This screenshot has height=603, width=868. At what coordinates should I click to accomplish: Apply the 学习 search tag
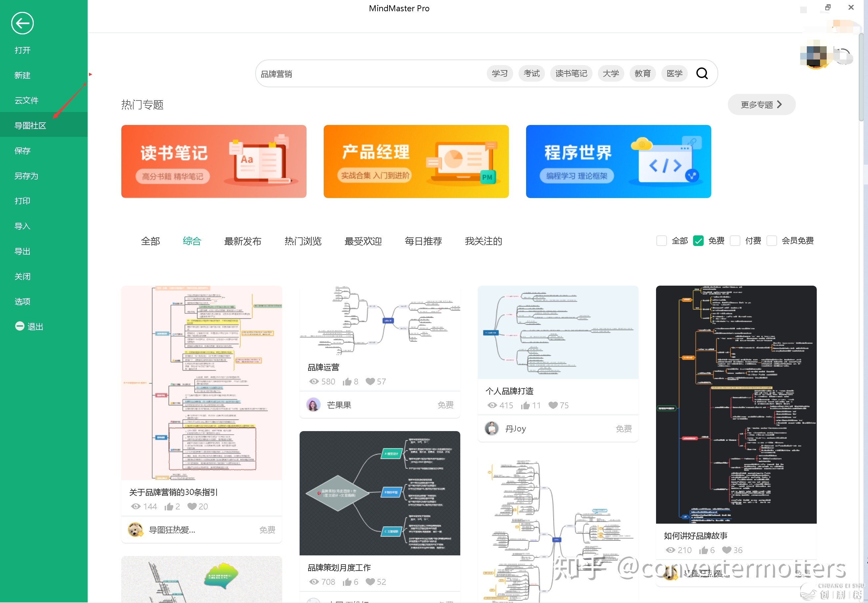[500, 73]
